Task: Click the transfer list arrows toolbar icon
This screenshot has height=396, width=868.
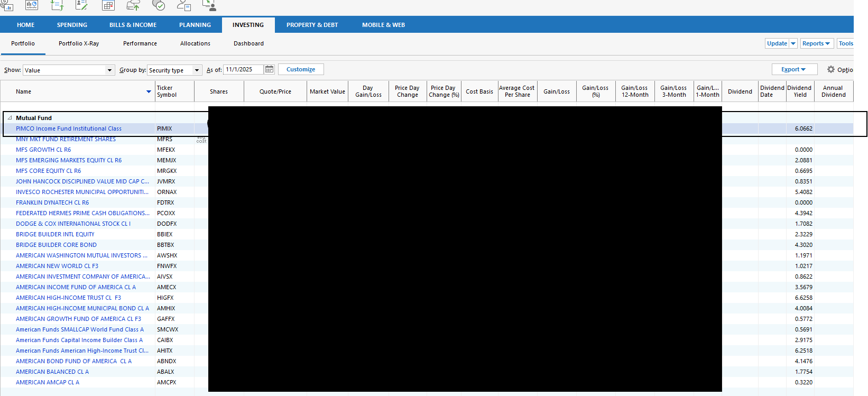Action: point(57,5)
